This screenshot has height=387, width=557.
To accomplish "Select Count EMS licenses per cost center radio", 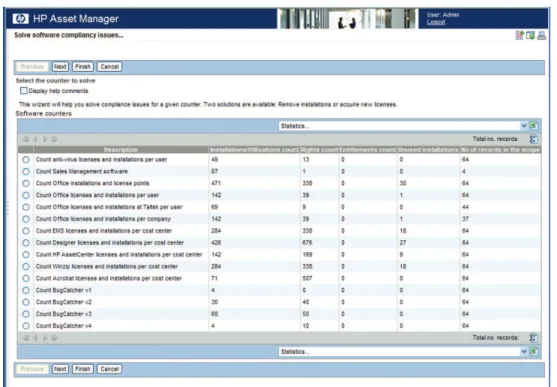I will click(26, 231).
